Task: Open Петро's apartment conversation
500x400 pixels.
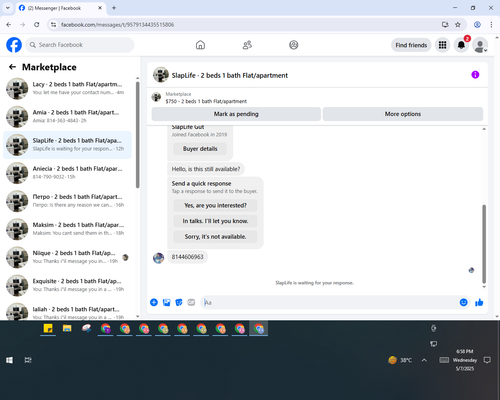Action: click(x=67, y=201)
